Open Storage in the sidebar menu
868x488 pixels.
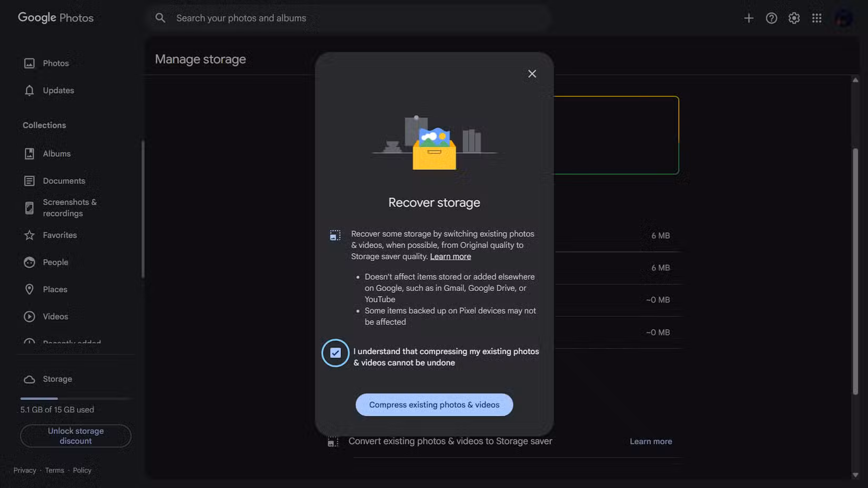[x=57, y=379]
